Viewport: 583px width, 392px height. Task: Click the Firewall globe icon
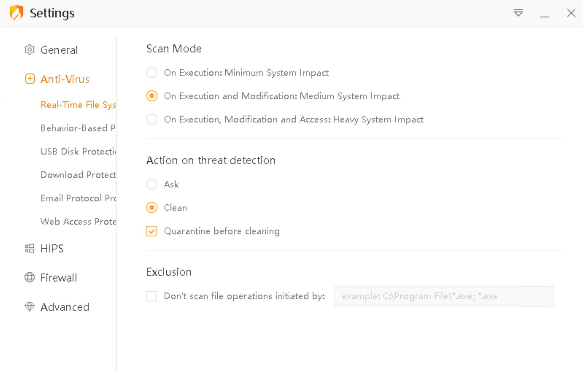point(30,278)
